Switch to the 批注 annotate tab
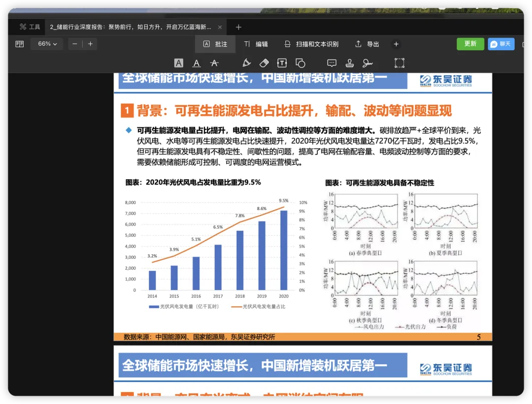The height and width of the screenshot is (404, 532). (215, 44)
